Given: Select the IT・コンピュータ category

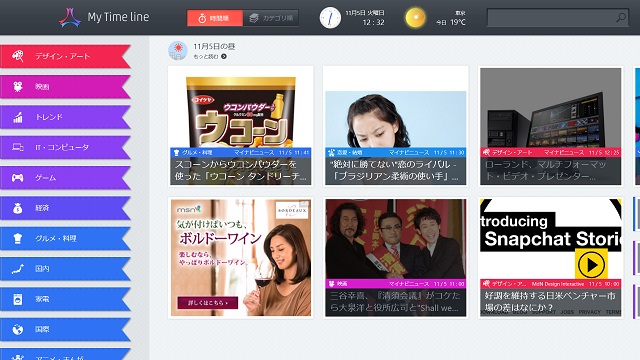Looking at the screenshot, I should (x=65, y=147).
